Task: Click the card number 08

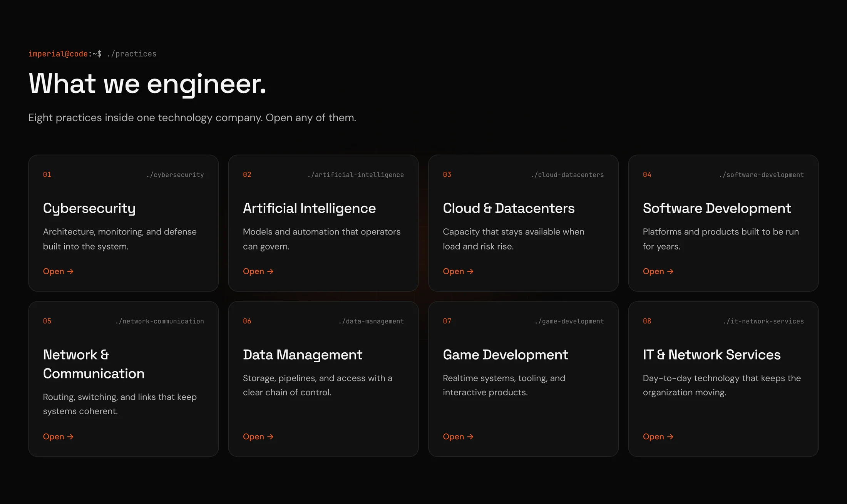Action: point(647,321)
